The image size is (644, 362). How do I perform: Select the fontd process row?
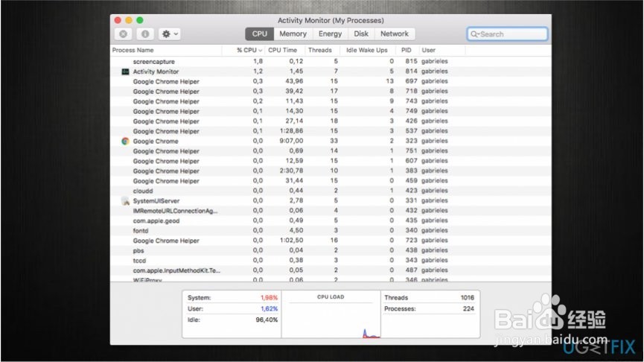(x=331, y=230)
